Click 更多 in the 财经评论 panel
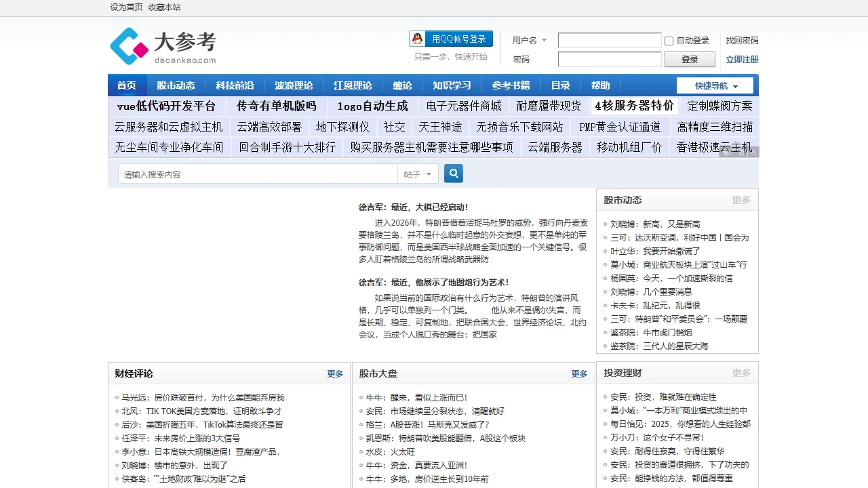 pyautogui.click(x=335, y=373)
